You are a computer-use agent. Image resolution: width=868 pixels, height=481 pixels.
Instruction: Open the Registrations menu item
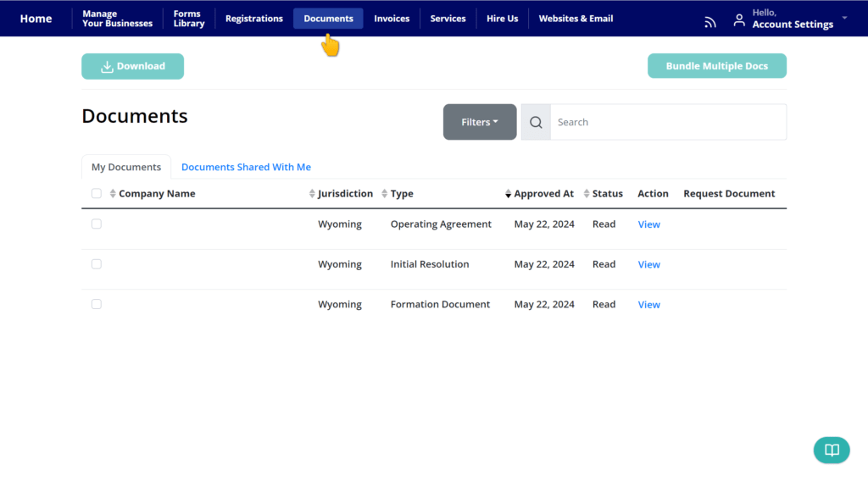click(x=254, y=19)
